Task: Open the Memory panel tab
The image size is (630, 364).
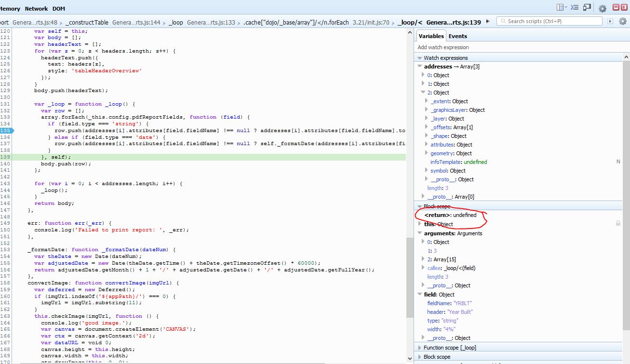Action: pos(10,9)
